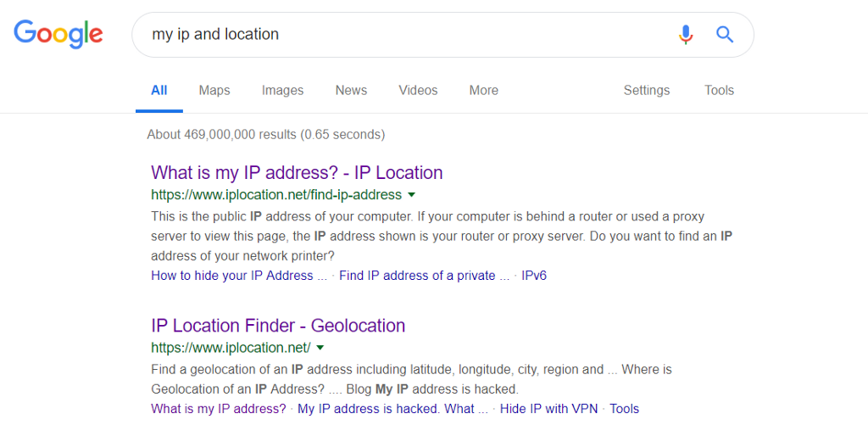Open the More search categories menu

tap(483, 91)
